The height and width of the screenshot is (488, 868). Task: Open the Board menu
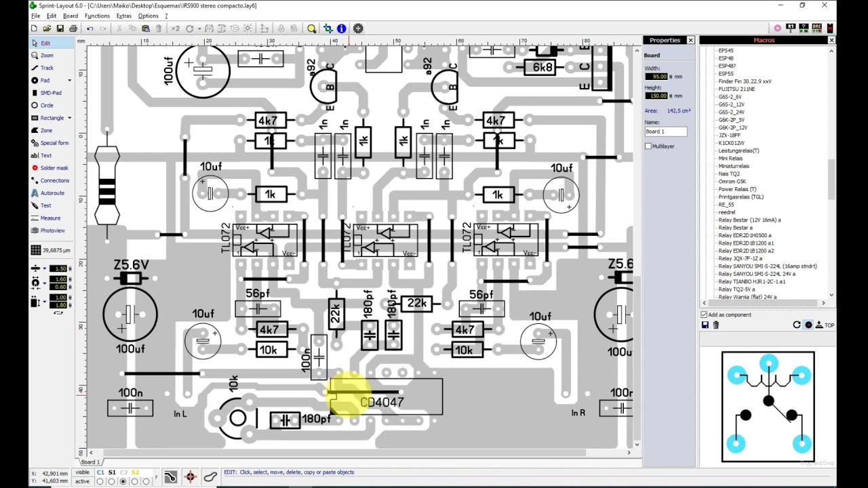(x=71, y=16)
